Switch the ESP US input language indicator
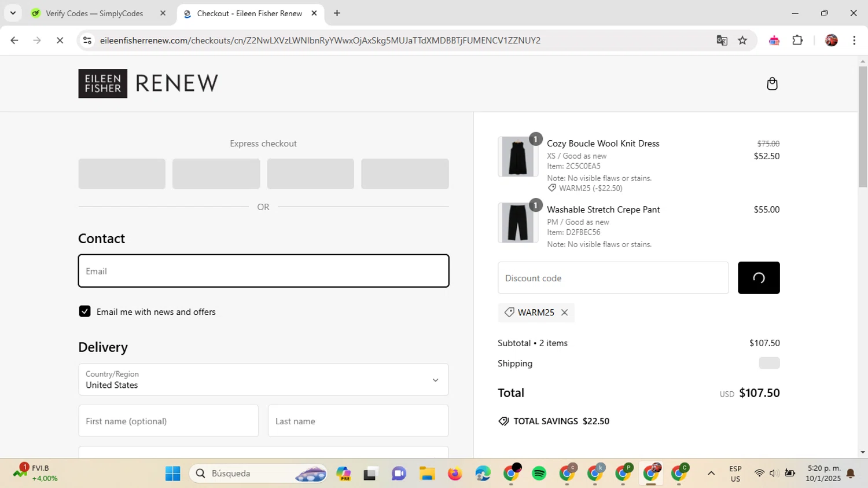The image size is (868, 488). pyautogui.click(x=735, y=474)
